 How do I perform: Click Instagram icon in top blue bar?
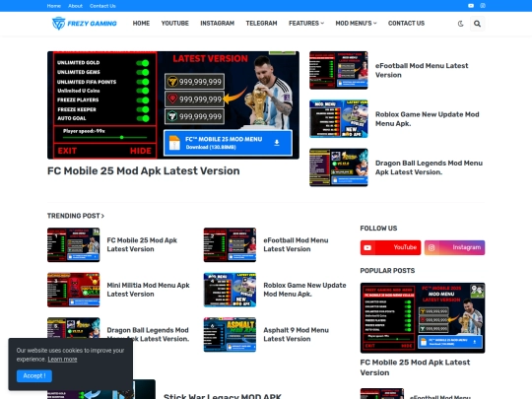point(483,6)
